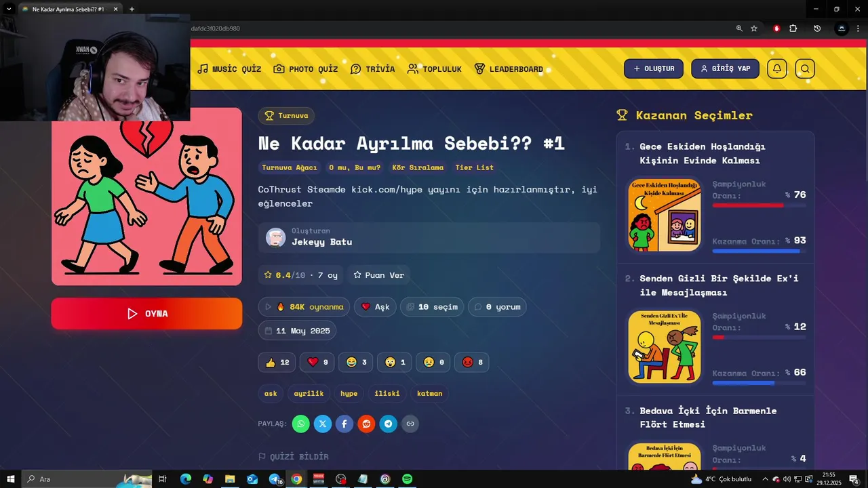
Task: Open the Photo Quiz section
Action: coord(306,69)
